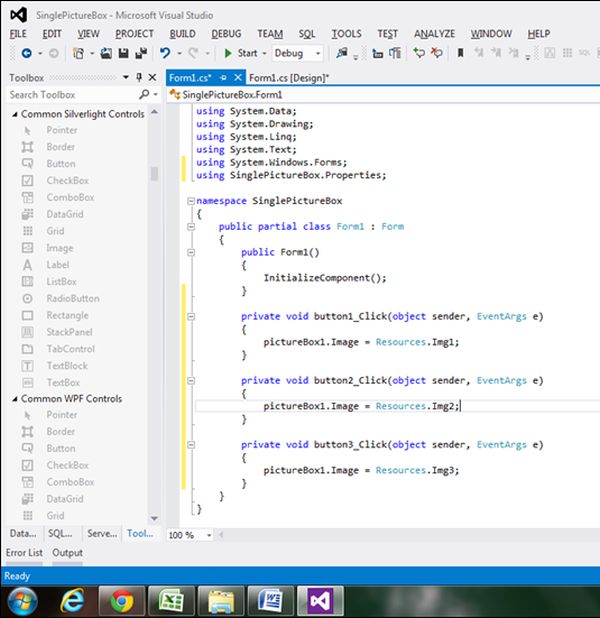This screenshot has height=618, width=600.
Task: Pin the Toolbox panel with pushpin icon
Action: point(139,77)
